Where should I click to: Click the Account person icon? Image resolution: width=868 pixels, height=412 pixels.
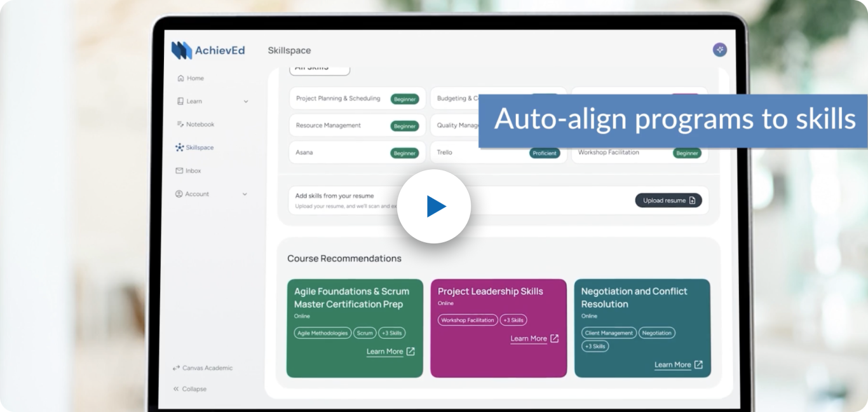pos(181,193)
